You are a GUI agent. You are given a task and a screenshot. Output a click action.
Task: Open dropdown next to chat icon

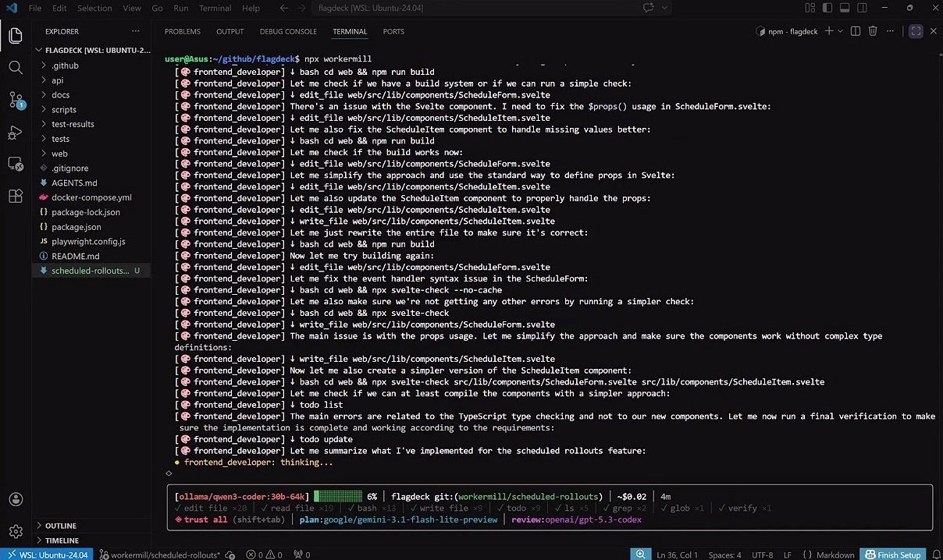[664, 8]
